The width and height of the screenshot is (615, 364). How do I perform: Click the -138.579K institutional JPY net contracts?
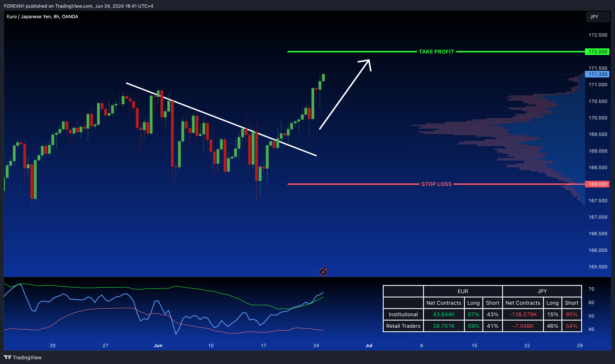click(523, 314)
